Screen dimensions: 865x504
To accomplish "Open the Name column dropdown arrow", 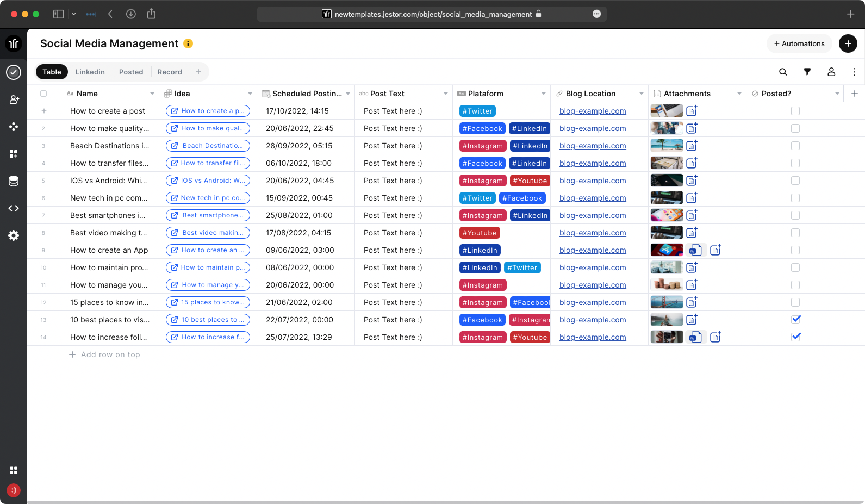I will point(152,94).
